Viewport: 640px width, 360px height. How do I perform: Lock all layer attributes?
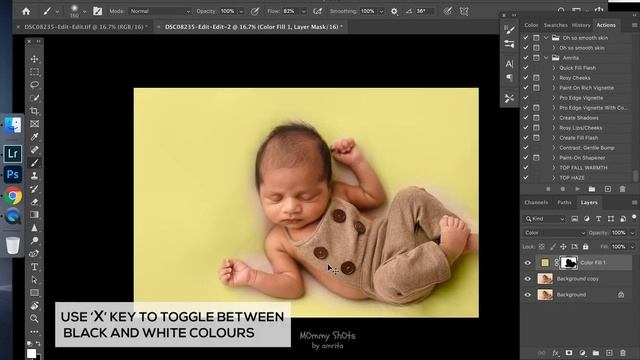pos(586,247)
